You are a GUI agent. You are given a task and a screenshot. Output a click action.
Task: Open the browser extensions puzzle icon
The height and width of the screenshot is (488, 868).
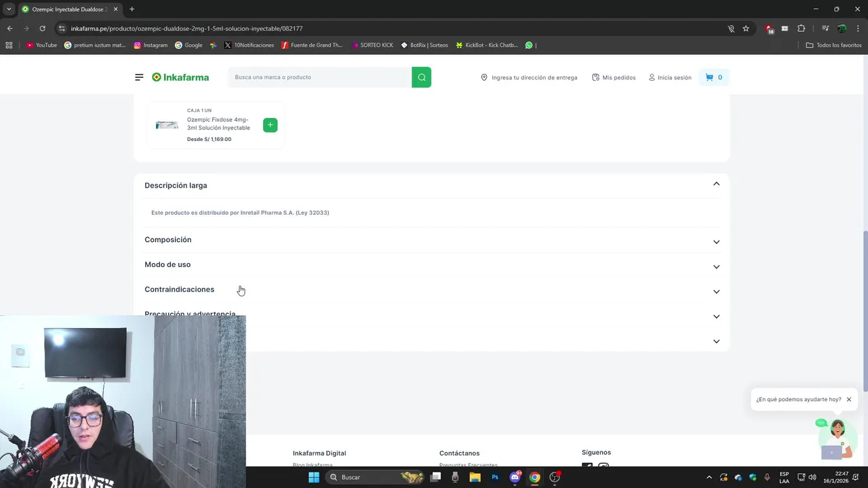pyautogui.click(x=801, y=28)
